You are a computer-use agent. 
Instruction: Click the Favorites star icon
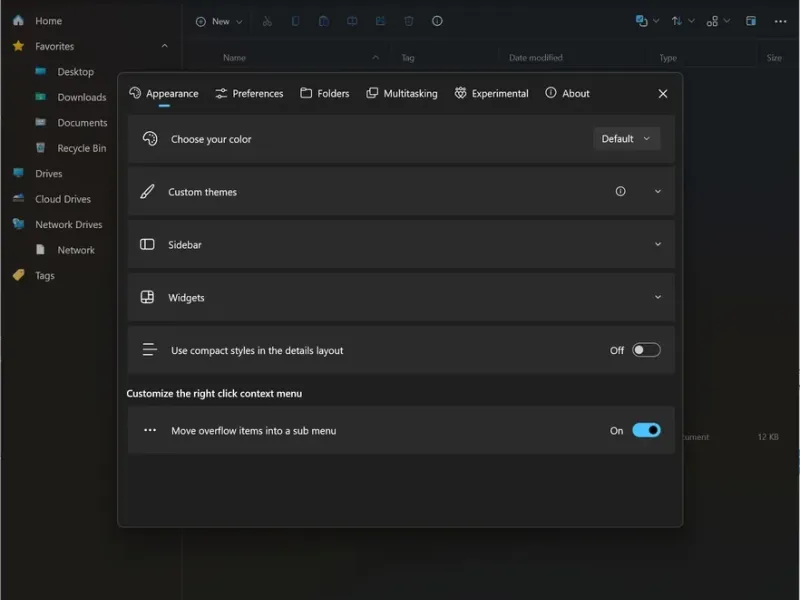coord(18,46)
